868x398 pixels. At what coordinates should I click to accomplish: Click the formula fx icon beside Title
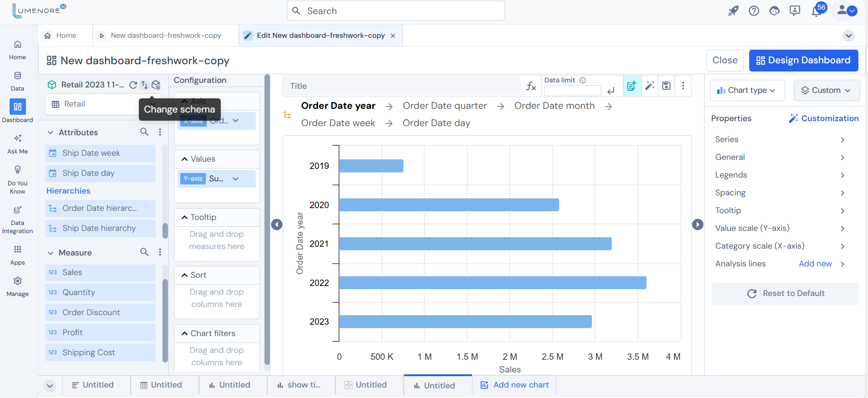pyautogui.click(x=531, y=86)
